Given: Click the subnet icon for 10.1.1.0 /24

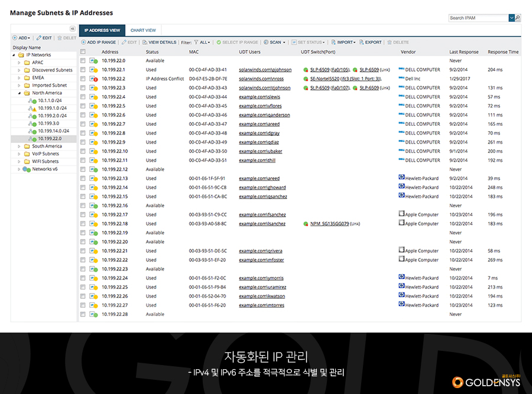Looking at the screenshot, I should pos(33,100).
